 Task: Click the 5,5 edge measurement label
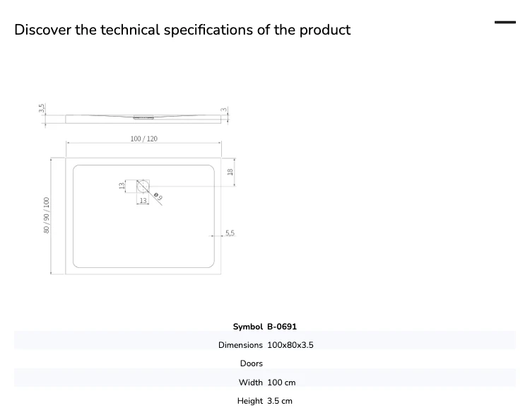pyautogui.click(x=230, y=233)
